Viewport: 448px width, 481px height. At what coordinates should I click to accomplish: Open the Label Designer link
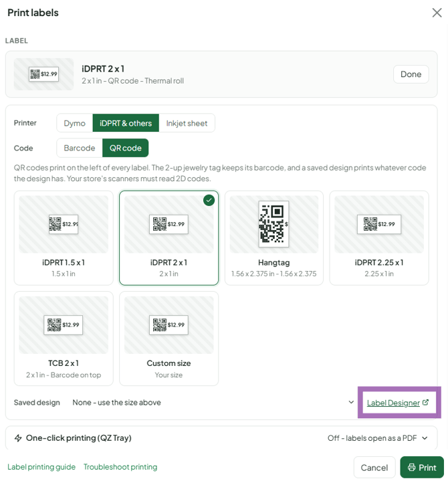393,403
